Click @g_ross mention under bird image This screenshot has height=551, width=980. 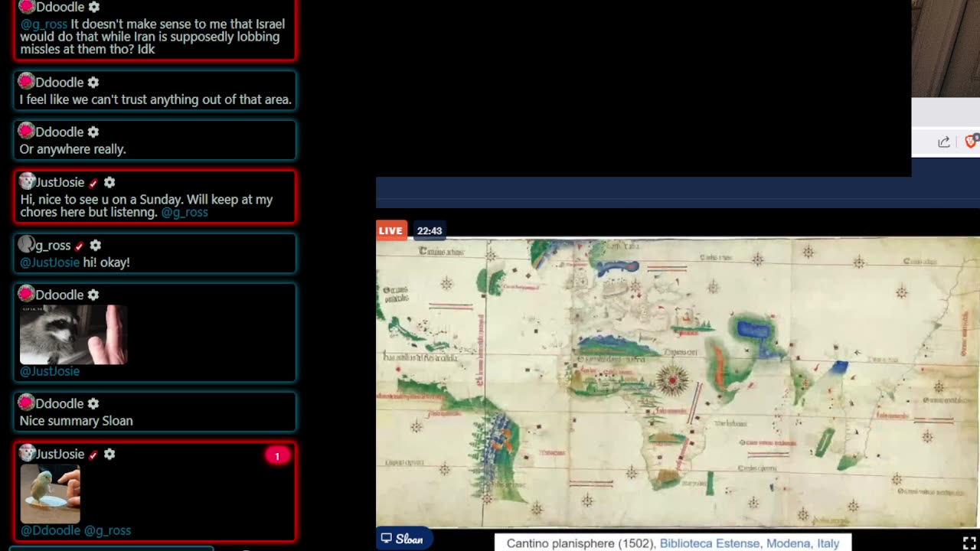click(107, 530)
